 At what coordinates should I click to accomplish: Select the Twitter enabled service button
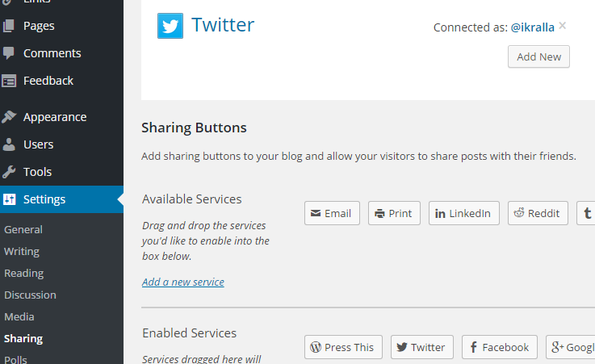point(422,347)
